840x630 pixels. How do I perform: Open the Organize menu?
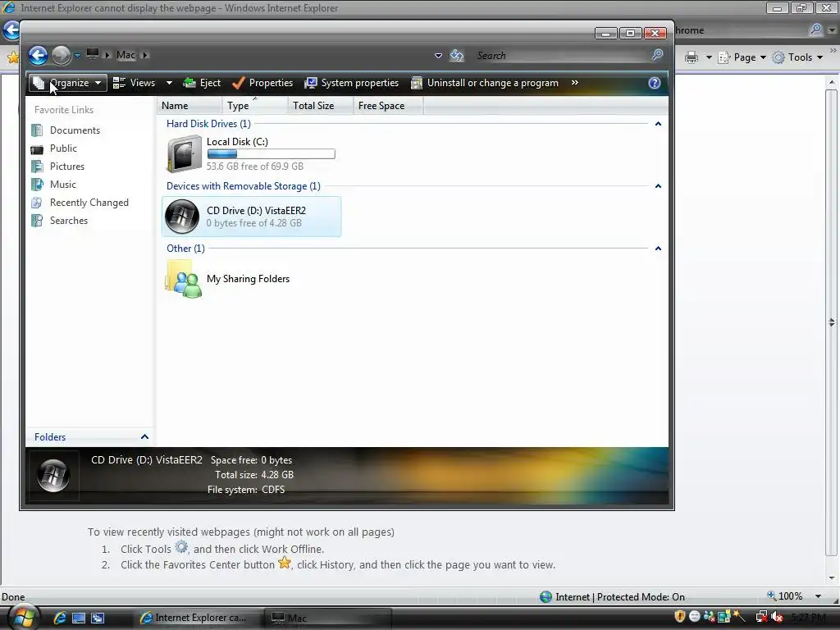click(67, 83)
